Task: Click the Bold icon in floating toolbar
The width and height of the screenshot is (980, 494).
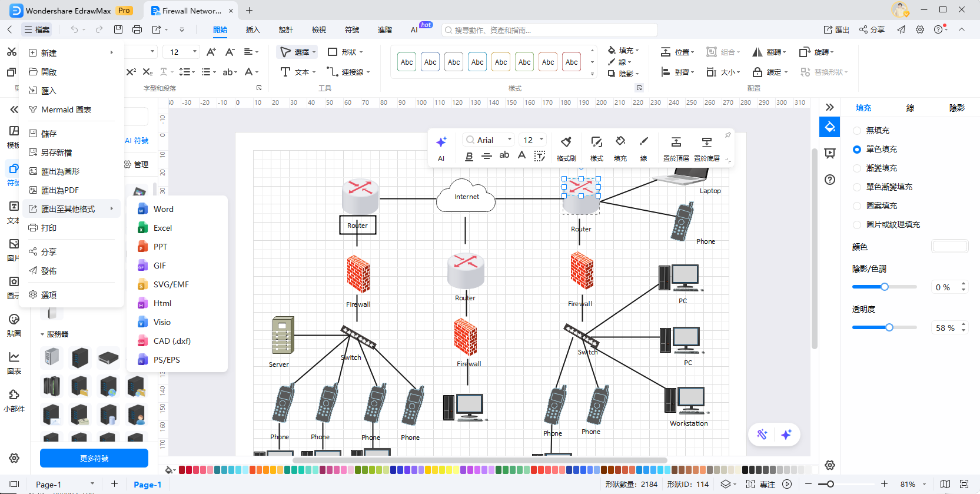Action: click(469, 156)
